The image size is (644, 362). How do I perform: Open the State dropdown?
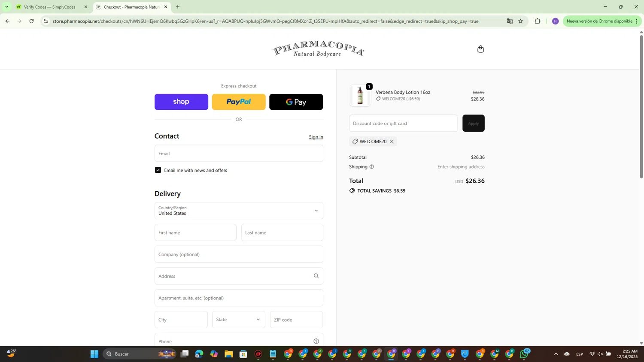pyautogui.click(x=239, y=320)
